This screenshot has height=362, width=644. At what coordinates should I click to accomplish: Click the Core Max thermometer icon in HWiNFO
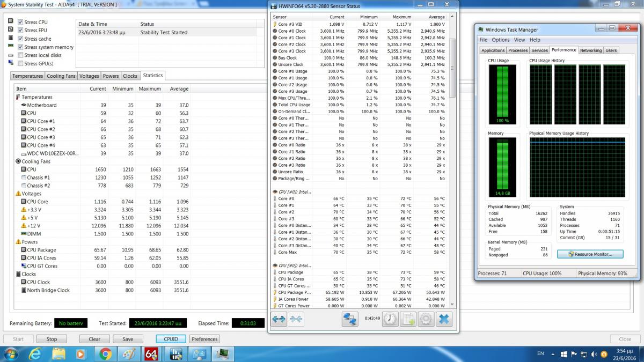[274, 252]
